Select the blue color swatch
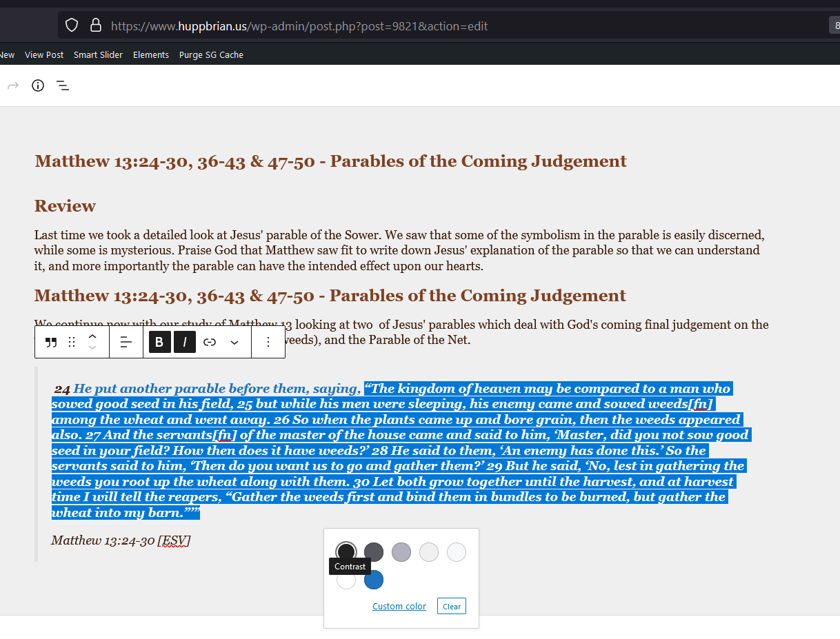This screenshot has width=840, height=639. click(x=374, y=580)
